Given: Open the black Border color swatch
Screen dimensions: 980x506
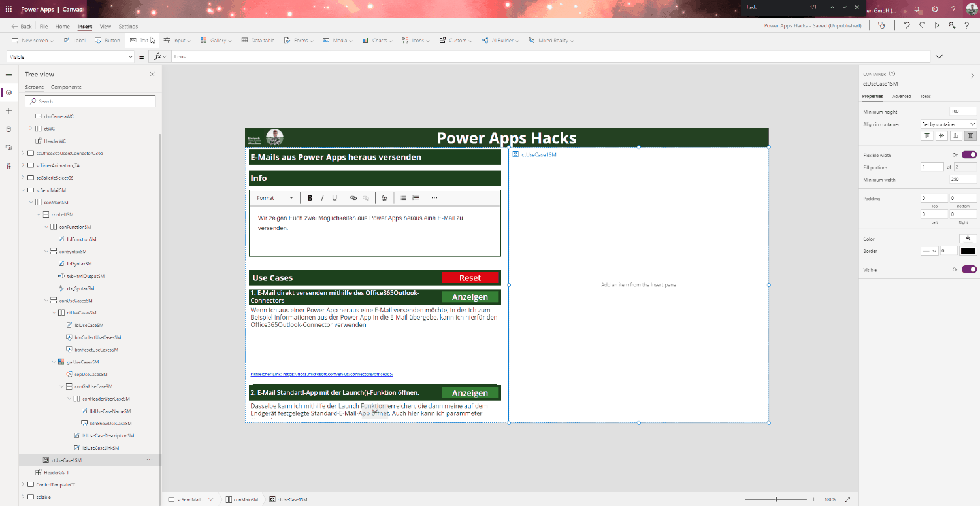Looking at the screenshot, I should (968, 251).
